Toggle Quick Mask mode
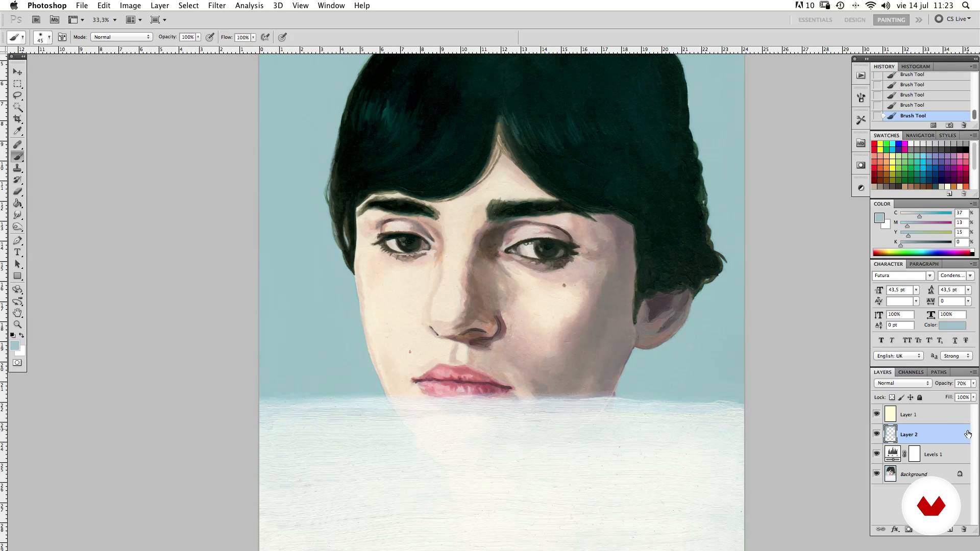Screen dimensions: 980x551 [x=17, y=363]
